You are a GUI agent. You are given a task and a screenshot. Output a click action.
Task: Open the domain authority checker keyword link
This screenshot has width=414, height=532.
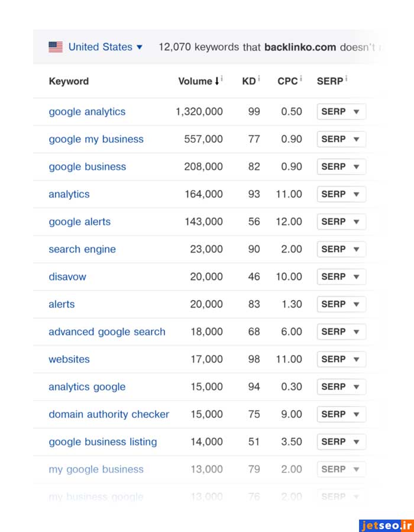click(x=109, y=414)
